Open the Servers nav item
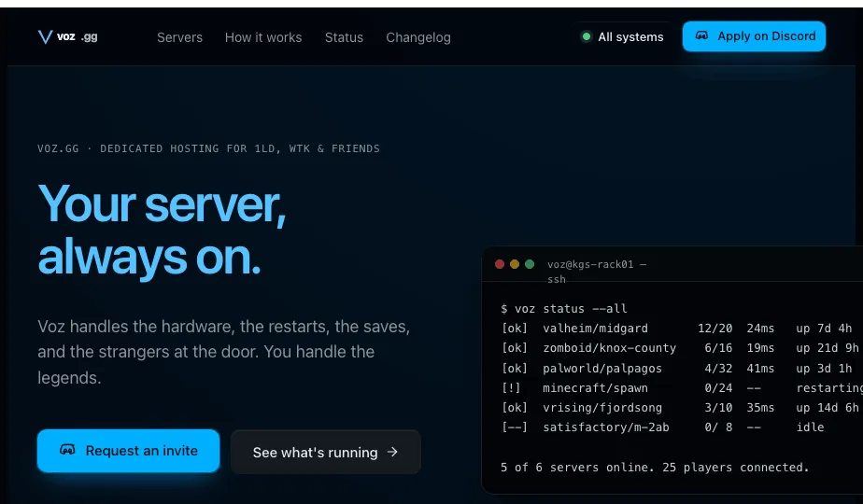The width and height of the screenshot is (863, 504). click(179, 37)
